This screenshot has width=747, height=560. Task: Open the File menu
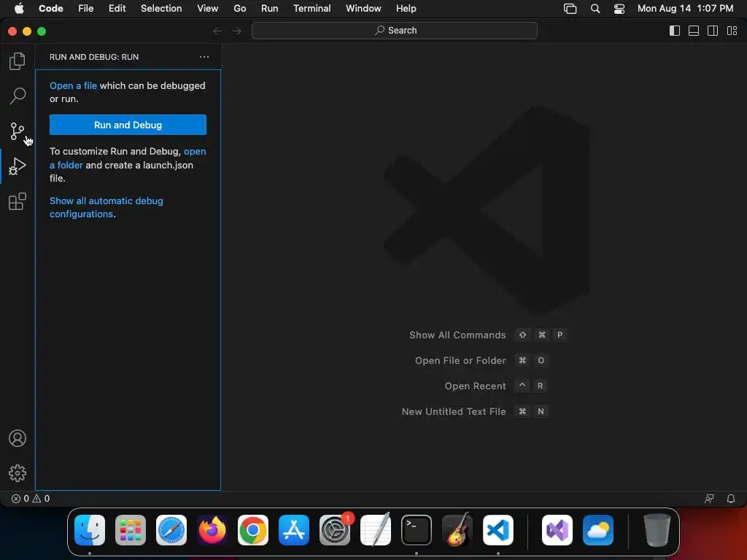tap(86, 9)
